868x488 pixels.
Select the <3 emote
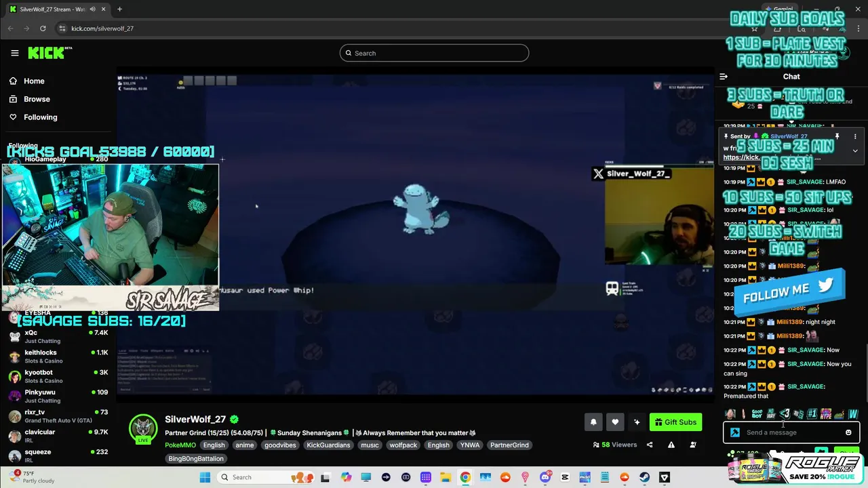pos(785,413)
